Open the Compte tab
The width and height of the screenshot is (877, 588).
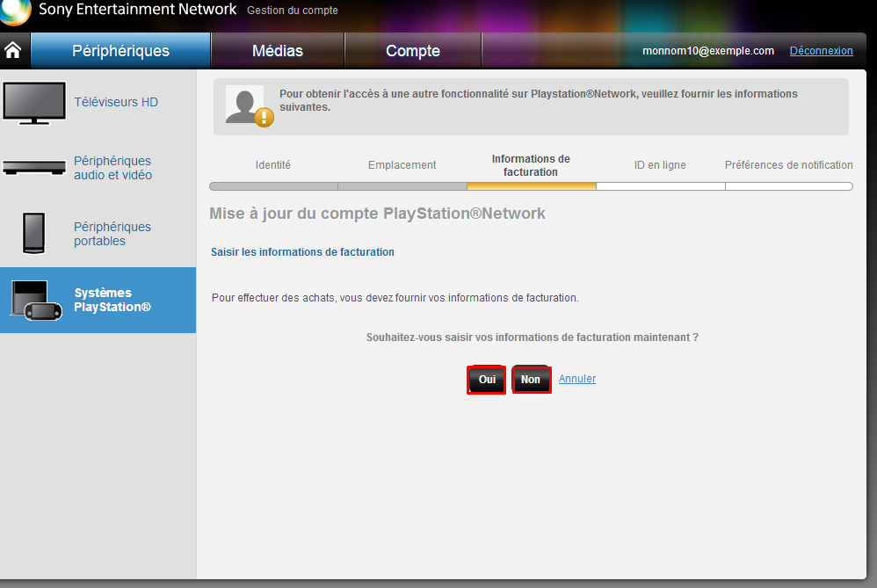413,51
